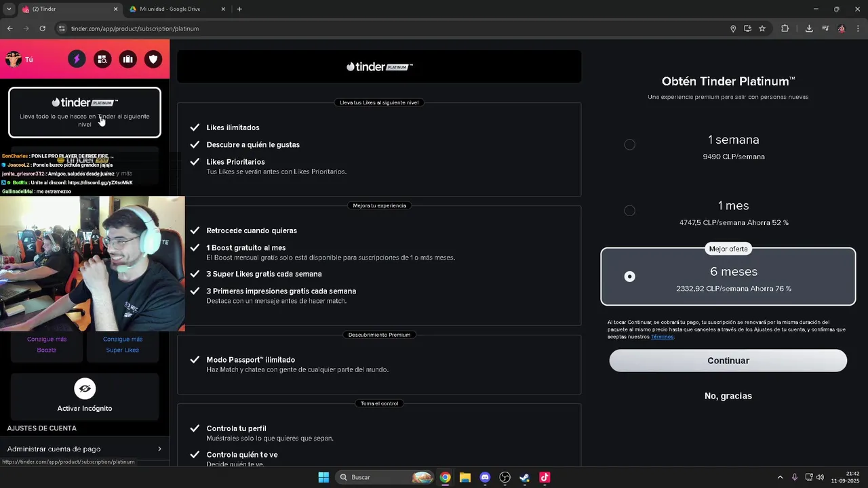Open the Términos link
The width and height of the screenshot is (868, 488).
coord(662,337)
